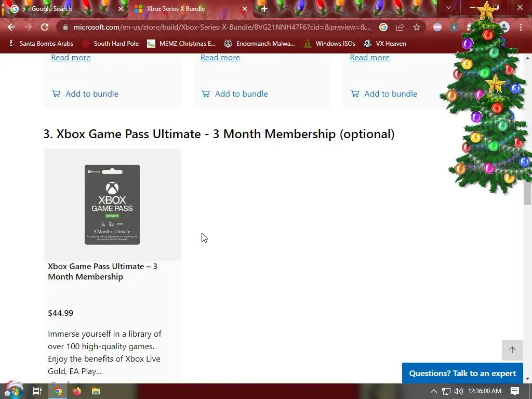The height and width of the screenshot is (399, 532).
Task: Add the first item to bundle
Action: [85, 94]
